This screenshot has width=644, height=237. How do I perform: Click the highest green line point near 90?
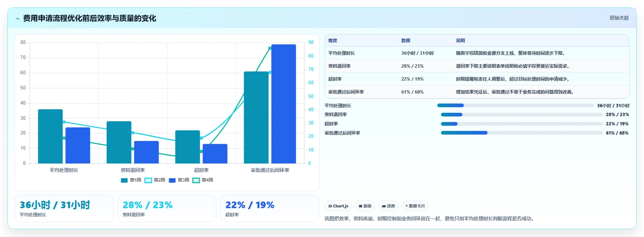270,48
